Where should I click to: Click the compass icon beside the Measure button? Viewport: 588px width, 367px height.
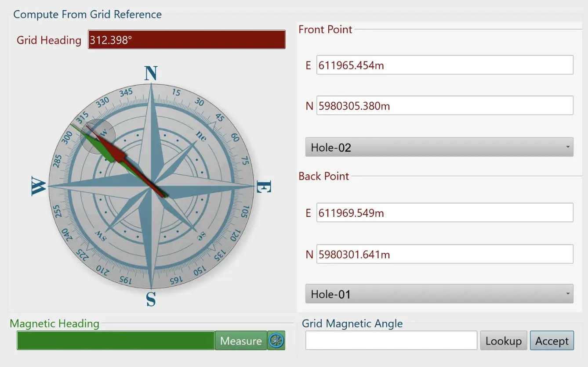[x=276, y=341]
